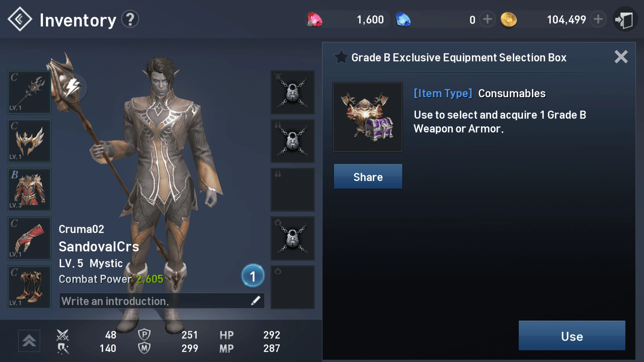Open the Inventory help question mark

tap(130, 20)
